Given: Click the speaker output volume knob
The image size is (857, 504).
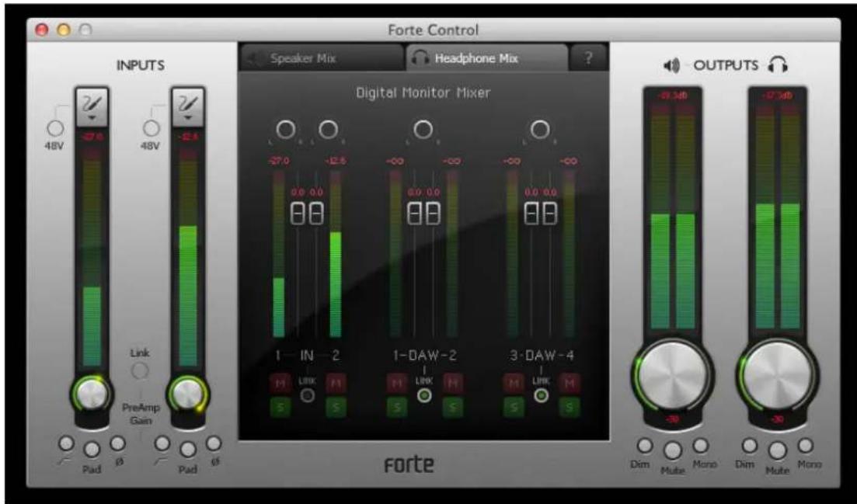Looking at the screenshot, I should pyautogui.click(x=672, y=375).
